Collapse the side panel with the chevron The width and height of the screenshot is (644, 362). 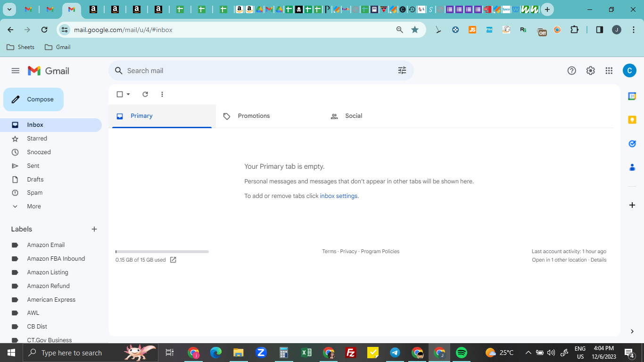tap(632, 331)
